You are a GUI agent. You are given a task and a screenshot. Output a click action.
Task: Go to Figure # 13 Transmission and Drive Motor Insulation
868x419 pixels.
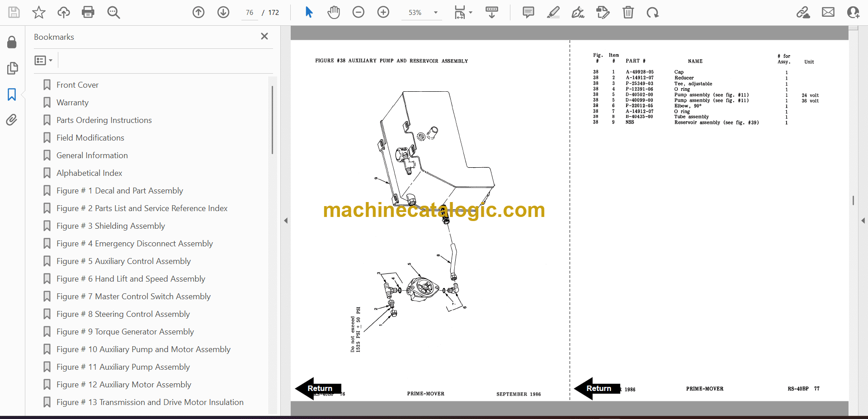click(150, 402)
